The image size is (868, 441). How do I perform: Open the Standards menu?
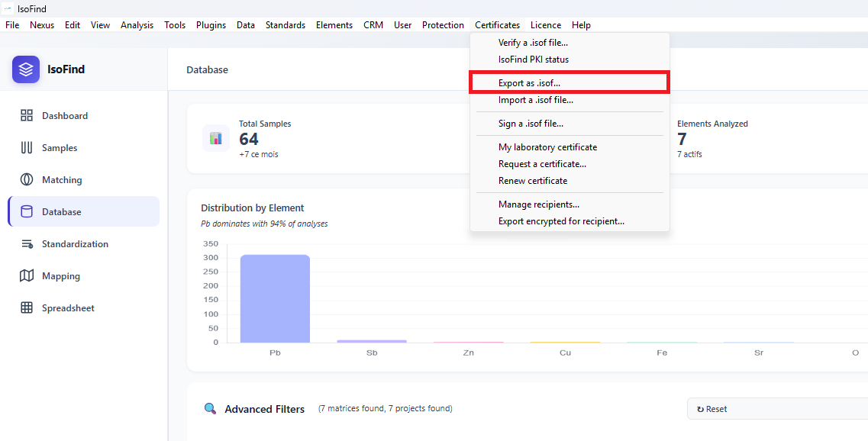point(285,24)
